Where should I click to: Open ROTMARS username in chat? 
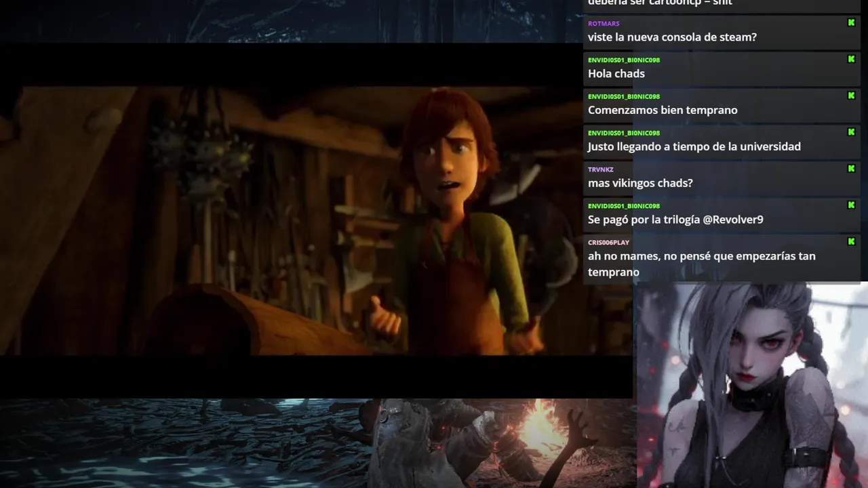tap(604, 24)
